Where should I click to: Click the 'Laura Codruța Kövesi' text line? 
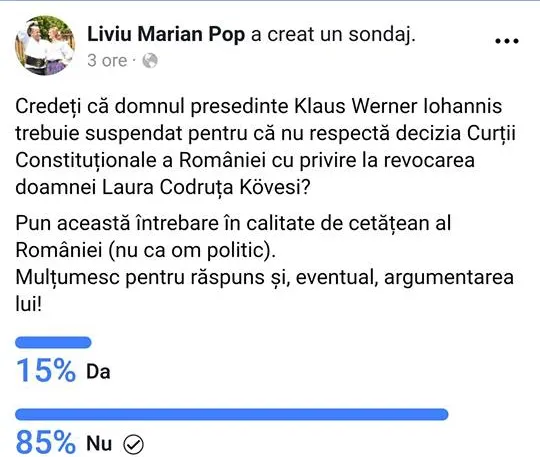click(163, 188)
